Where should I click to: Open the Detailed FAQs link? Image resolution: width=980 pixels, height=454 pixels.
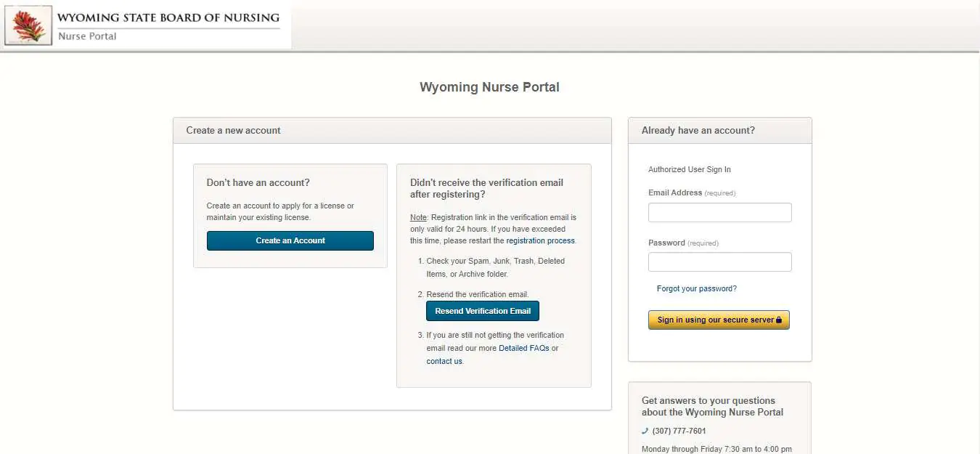(x=524, y=348)
